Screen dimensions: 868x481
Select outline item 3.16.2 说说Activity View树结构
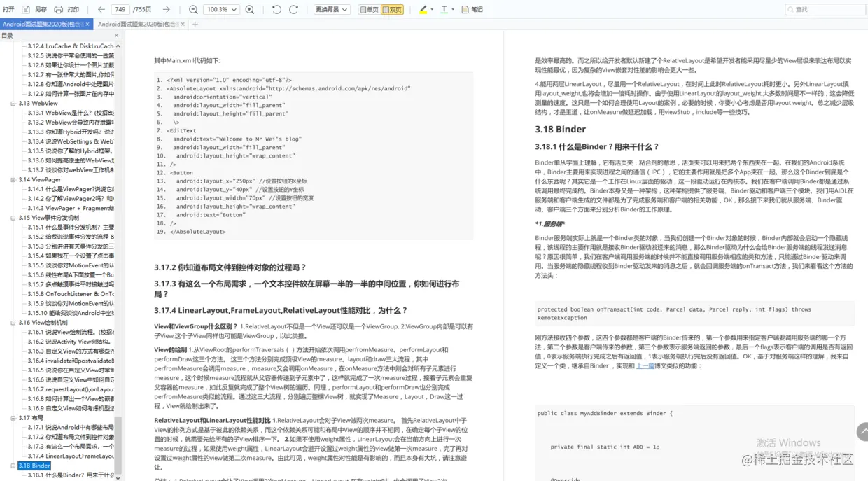click(71, 342)
